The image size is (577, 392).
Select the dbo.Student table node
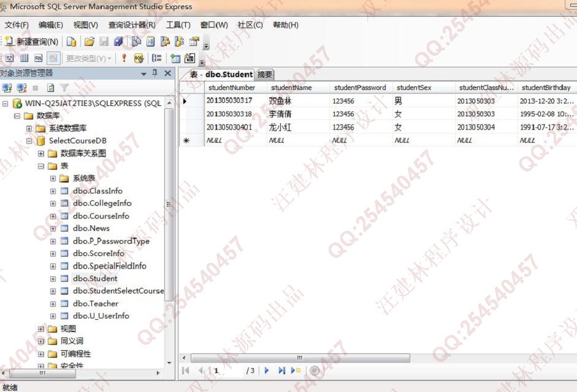point(95,278)
